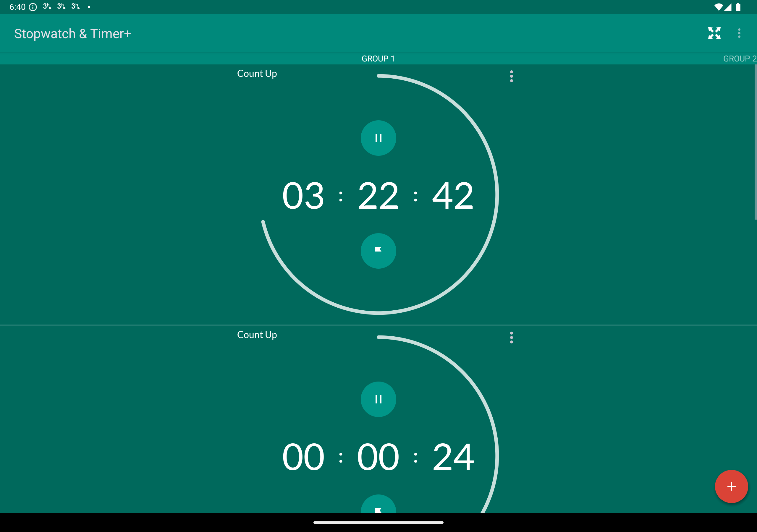This screenshot has height=532, width=757.
Task: Pause the 00:00:24 Count Up stopwatch
Action: (378, 399)
